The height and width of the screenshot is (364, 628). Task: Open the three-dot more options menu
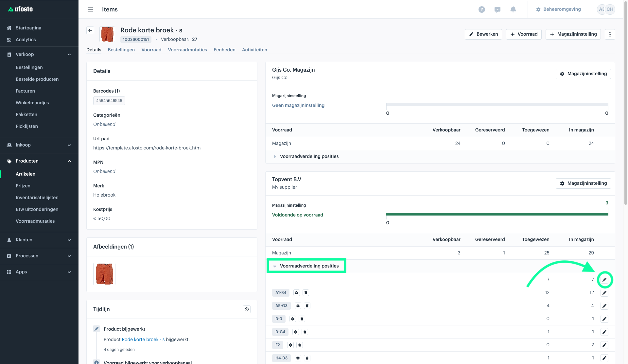pyautogui.click(x=610, y=34)
